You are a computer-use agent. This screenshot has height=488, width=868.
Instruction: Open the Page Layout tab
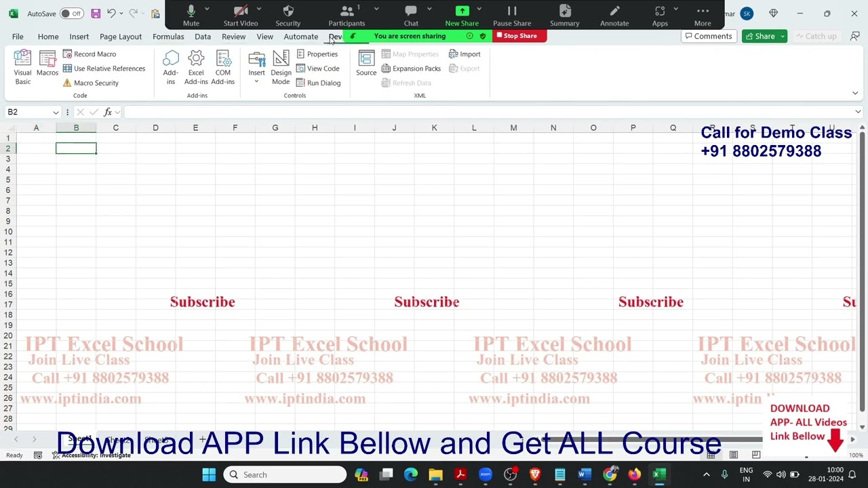121,37
